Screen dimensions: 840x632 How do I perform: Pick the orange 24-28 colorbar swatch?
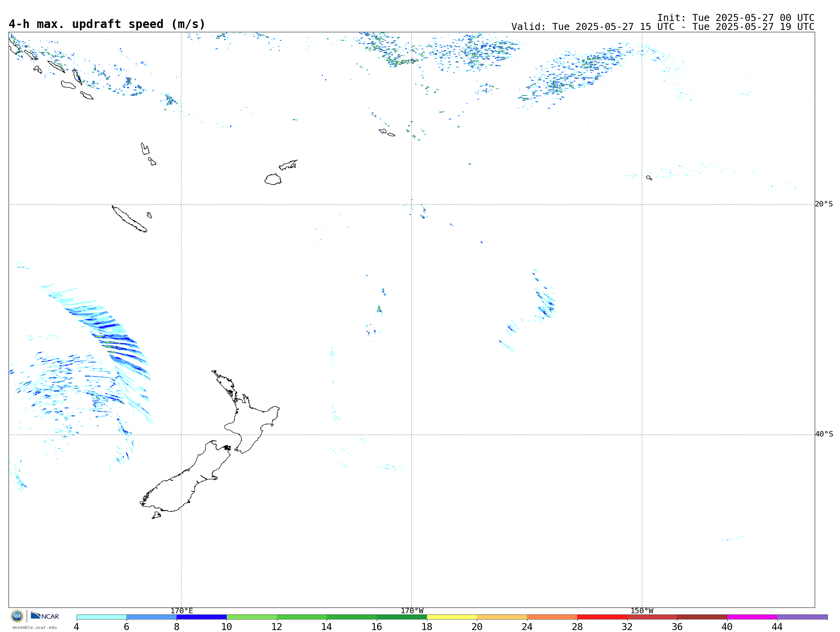(552, 617)
